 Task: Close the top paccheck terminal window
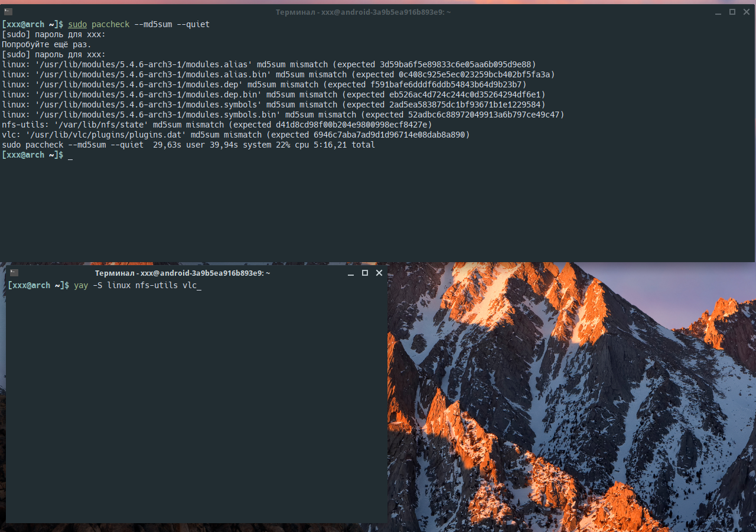coord(747,12)
